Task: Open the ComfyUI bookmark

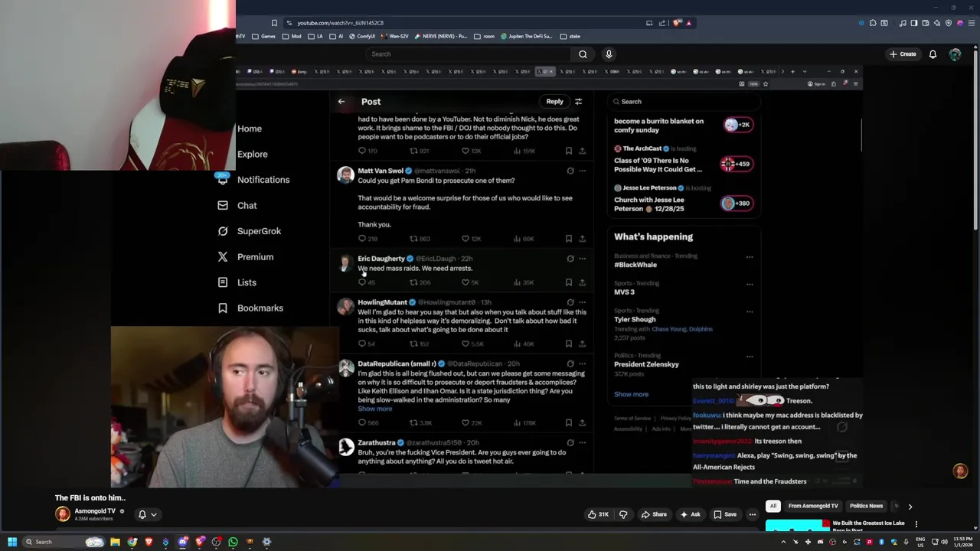Action: coord(361,36)
